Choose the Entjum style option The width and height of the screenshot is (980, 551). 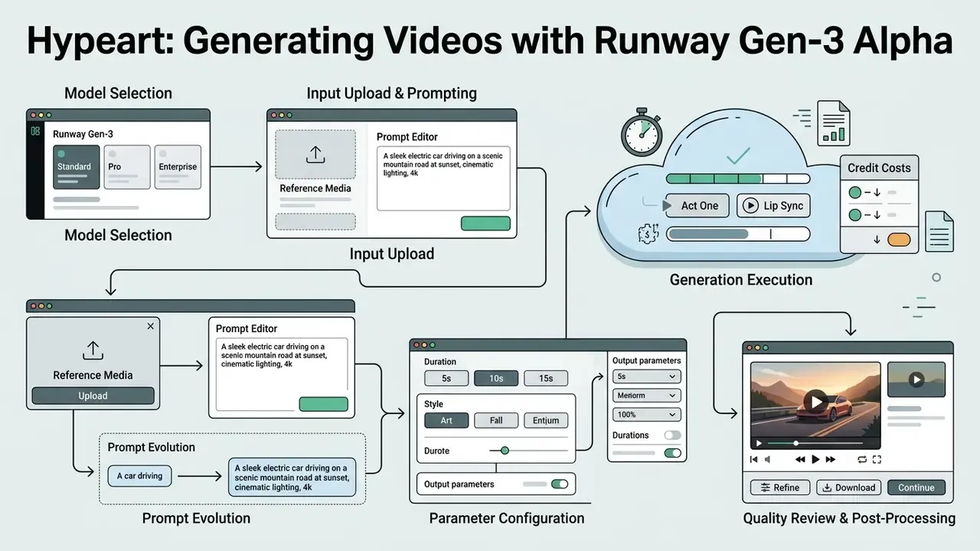[x=545, y=420]
